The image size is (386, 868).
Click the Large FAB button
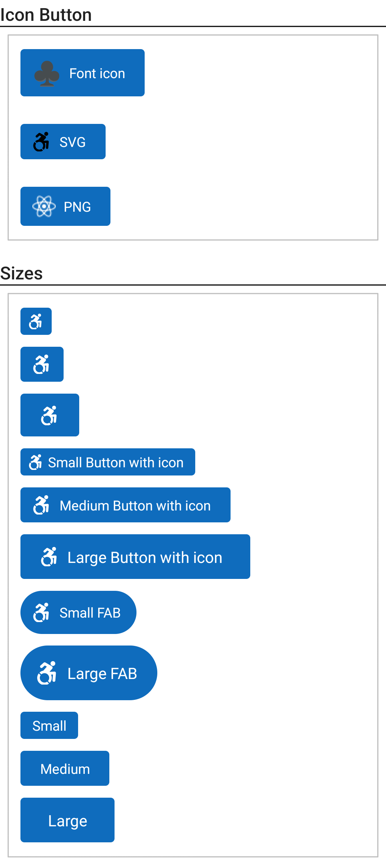(x=89, y=672)
